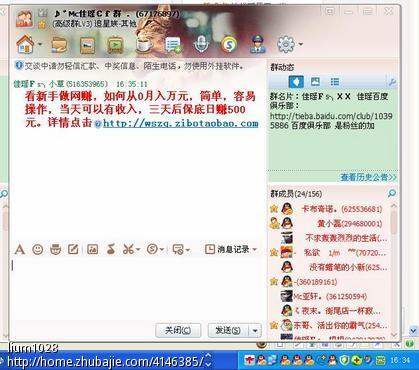
Task: Expand the circled S icon dropdown
Action: pos(162,249)
